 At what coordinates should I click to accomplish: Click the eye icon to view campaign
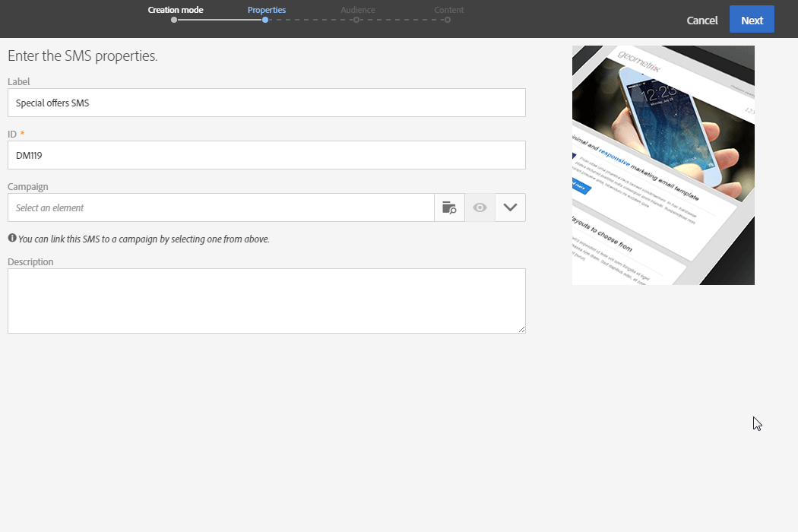tap(480, 207)
